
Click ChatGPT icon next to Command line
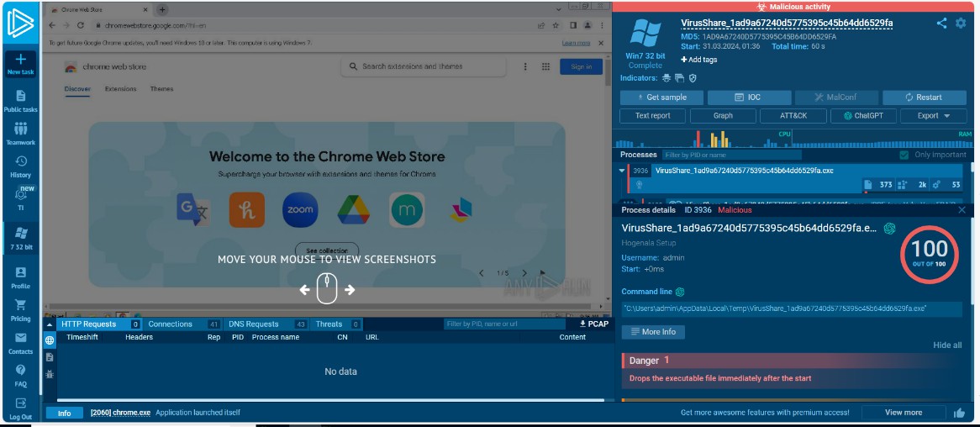(x=680, y=292)
